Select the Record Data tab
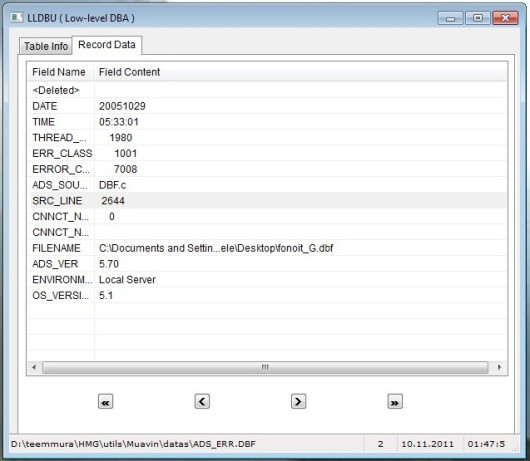The width and height of the screenshot is (530, 461). (x=107, y=45)
